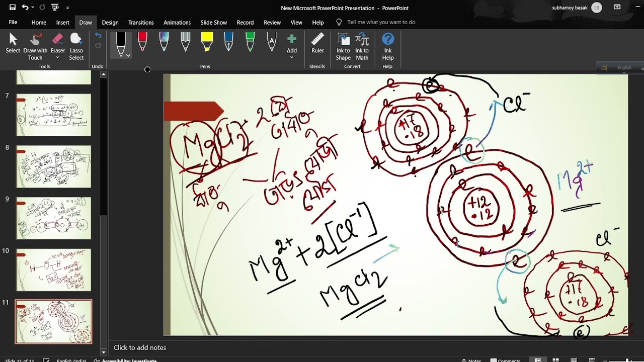The width and height of the screenshot is (644, 362).
Task: Open slide 10 thumbnail
Action: [54, 270]
